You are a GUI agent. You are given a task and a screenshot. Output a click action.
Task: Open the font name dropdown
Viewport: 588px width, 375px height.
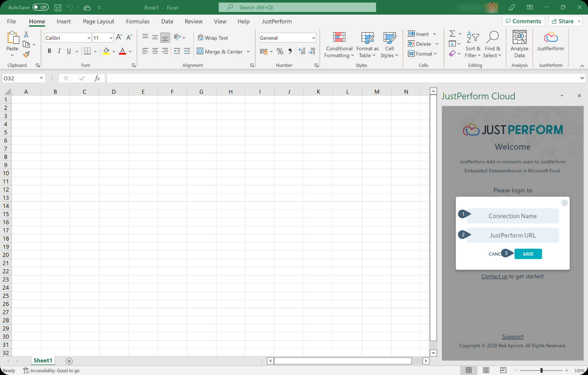point(88,37)
